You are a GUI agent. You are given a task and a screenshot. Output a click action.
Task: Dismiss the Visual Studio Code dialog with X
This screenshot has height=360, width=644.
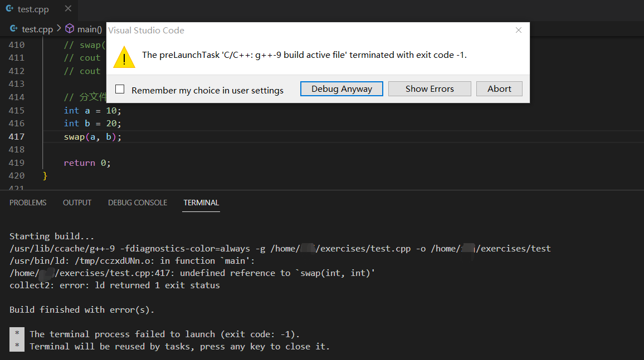click(518, 30)
